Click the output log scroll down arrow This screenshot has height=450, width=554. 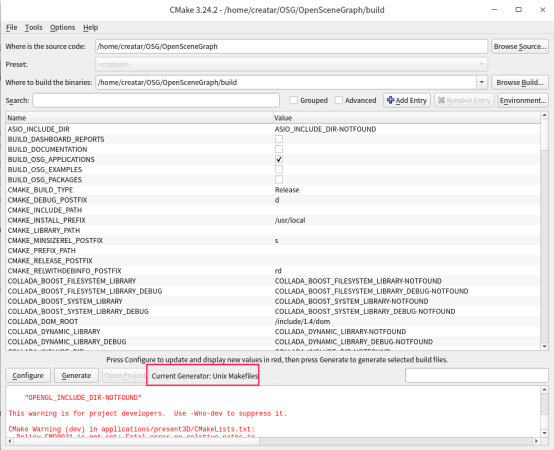click(544, 433)
